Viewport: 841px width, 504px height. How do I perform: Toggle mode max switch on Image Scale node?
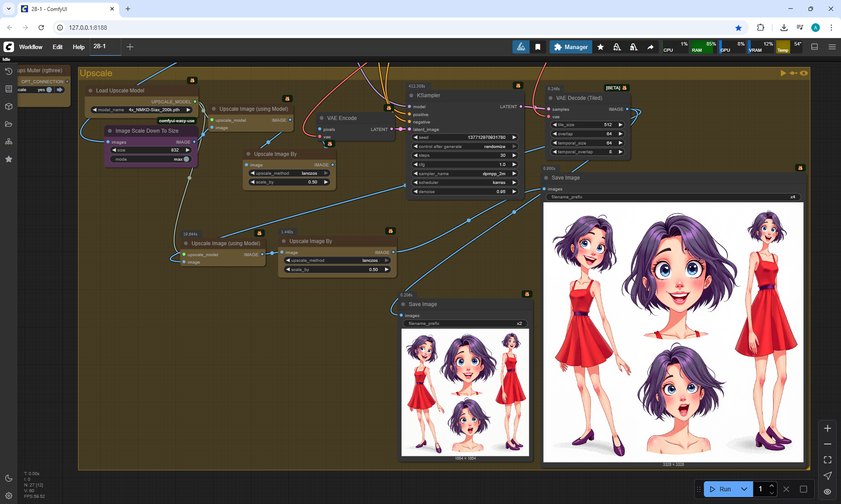[x=186, y=159]
